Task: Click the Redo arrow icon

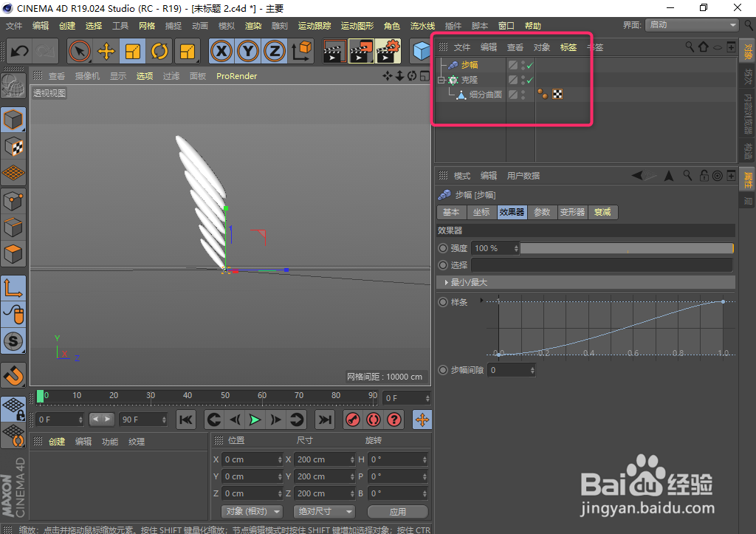Action: (x=46, y=51)
